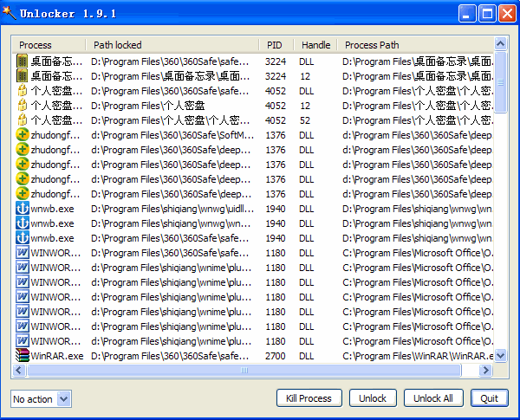
Task: Sort by the Process Path column header
Action: point(415,45)
